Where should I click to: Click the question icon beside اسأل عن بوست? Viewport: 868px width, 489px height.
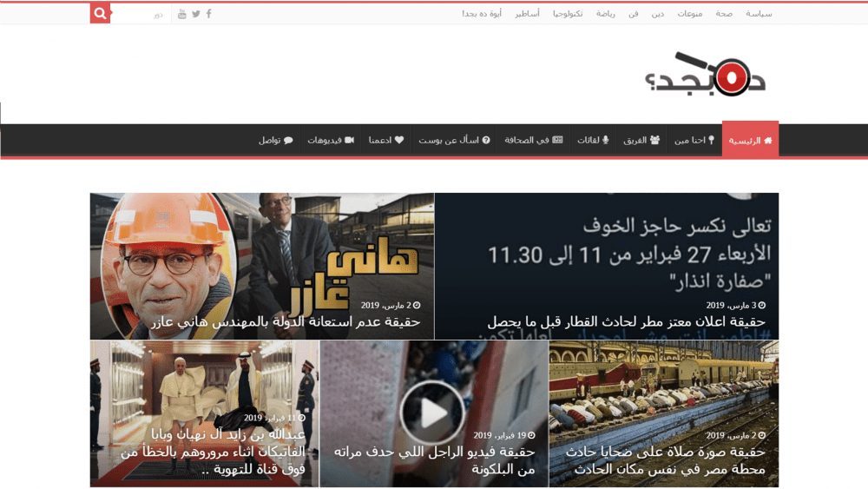[x=486, y=140]
